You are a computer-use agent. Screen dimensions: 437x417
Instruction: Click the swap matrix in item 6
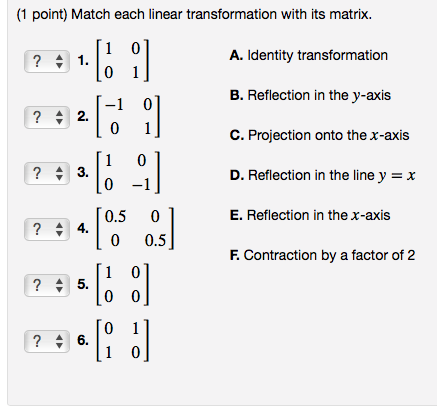(122, 341)
